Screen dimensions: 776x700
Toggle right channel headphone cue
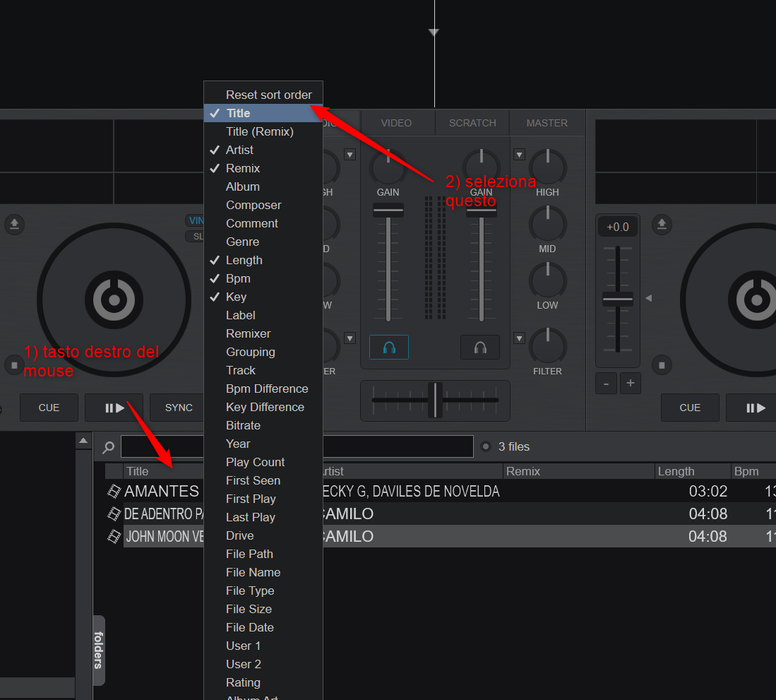[480, 347]
